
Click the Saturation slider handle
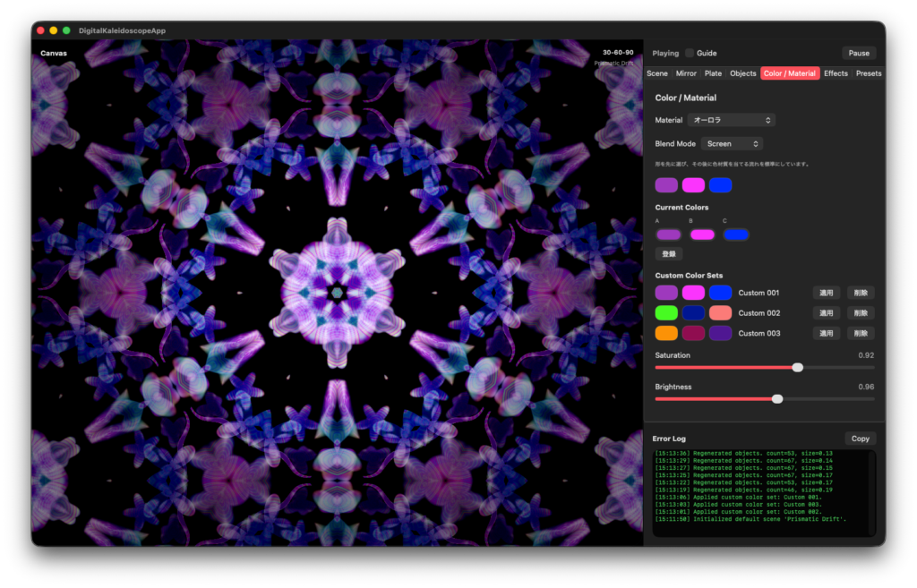click(798, 367)
